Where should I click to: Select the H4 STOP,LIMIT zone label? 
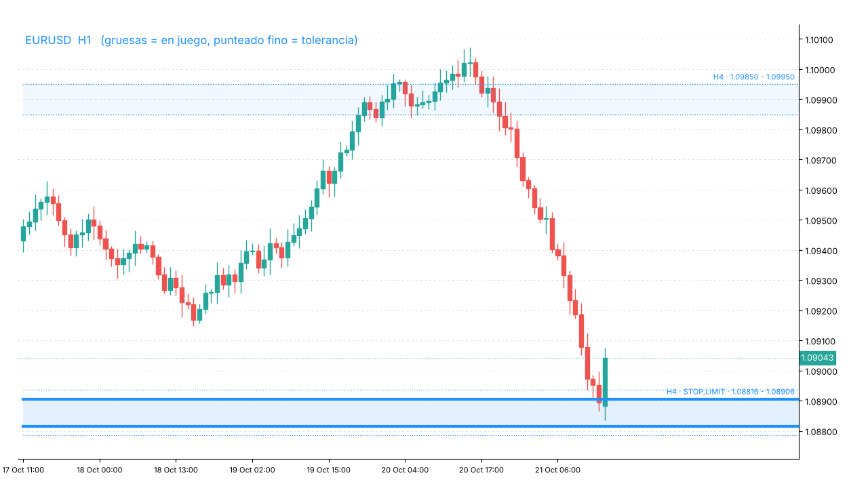point(730,392)
